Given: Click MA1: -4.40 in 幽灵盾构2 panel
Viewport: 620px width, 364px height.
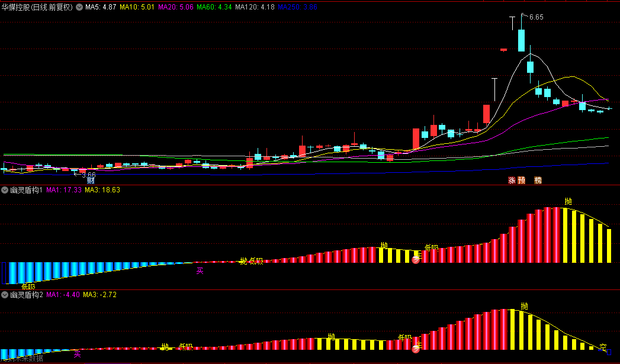Looking at the screenshot, I should coord(63,295).
